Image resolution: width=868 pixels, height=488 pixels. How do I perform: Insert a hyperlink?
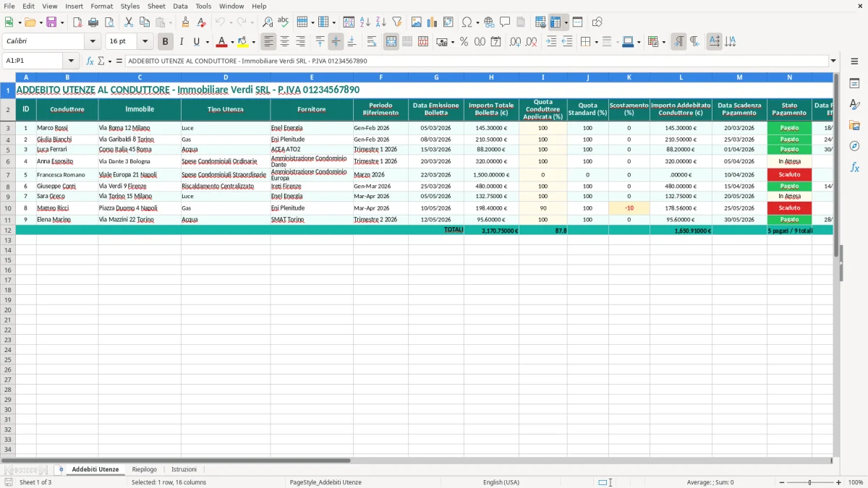pos(489,22)
